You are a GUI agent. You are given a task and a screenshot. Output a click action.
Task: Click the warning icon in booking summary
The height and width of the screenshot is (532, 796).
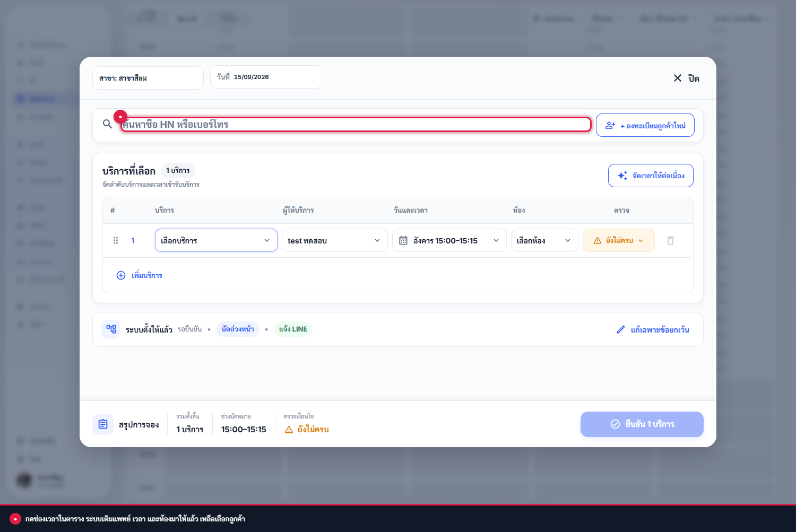click(289, 430)
